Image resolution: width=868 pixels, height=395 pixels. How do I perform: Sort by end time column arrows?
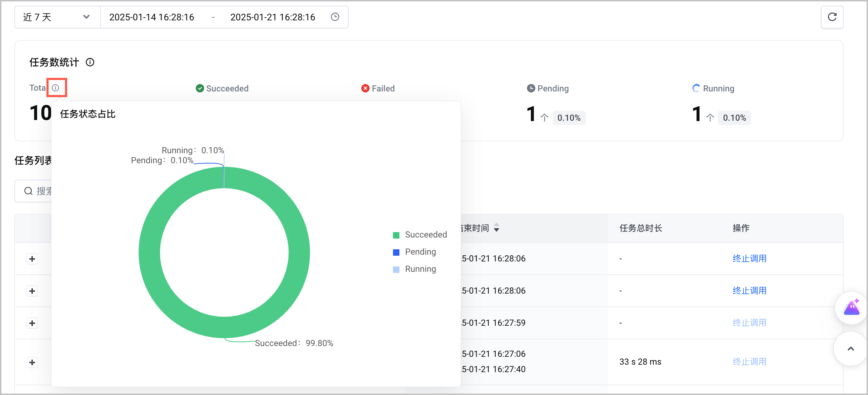pos(497,227)
